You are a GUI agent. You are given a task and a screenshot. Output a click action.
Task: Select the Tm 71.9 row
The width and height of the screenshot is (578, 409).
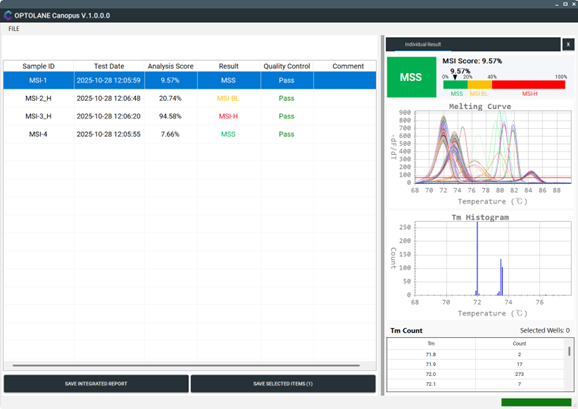click(x=476, y=364)
